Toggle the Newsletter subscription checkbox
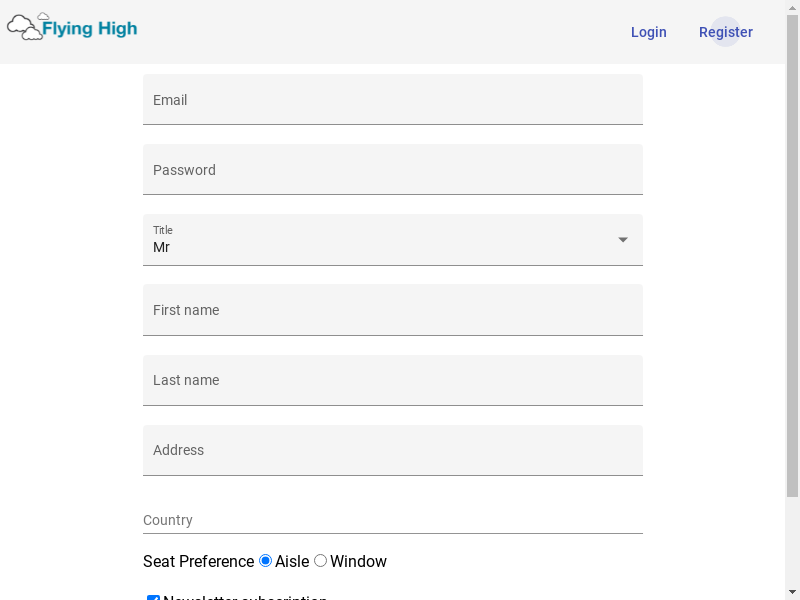 coord(153,597)
